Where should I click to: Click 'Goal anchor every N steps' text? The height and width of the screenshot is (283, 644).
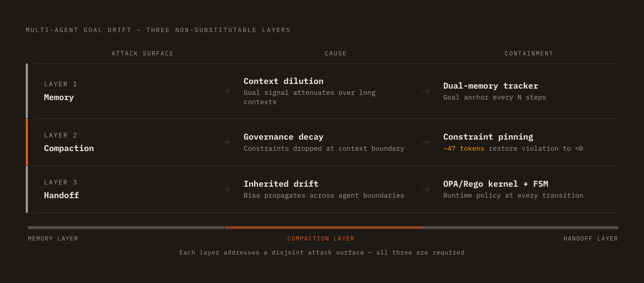(x=494, y=97)
